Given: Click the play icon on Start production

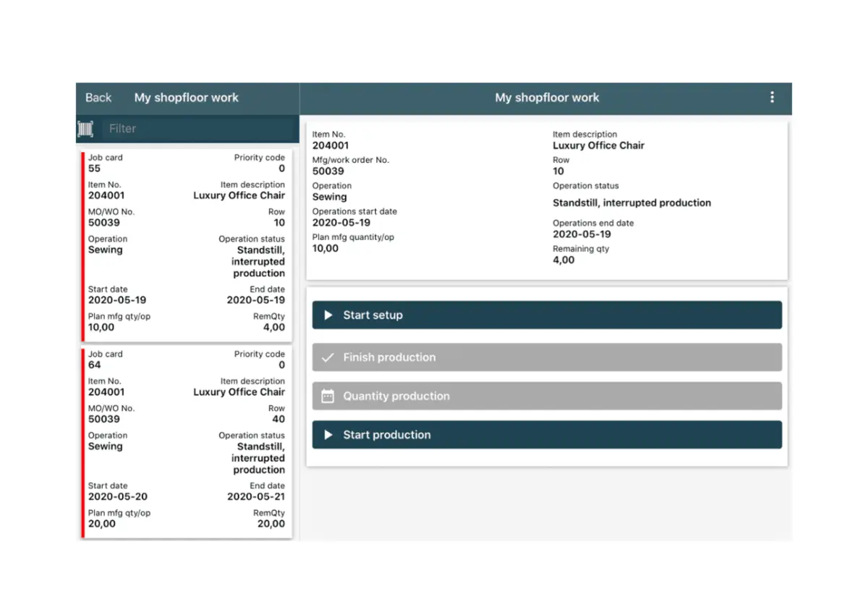Looking at the screenshot, I should (x=328, y=434).
